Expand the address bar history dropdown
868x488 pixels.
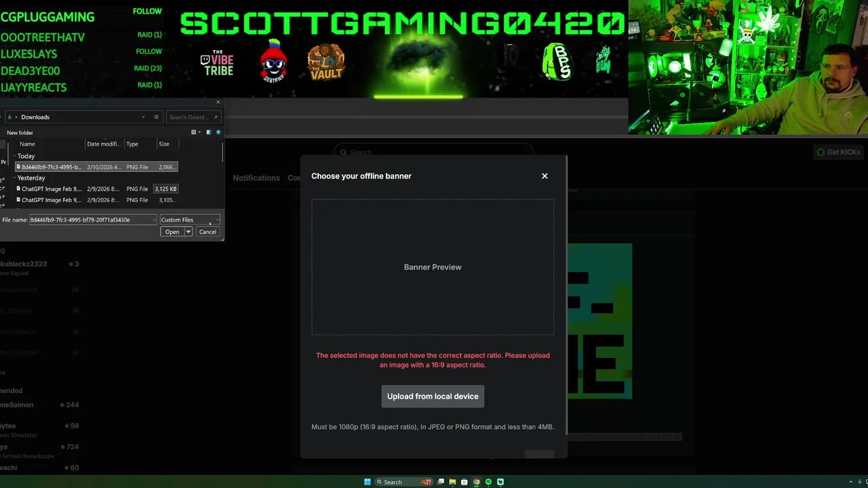click(x=143, y=117)
